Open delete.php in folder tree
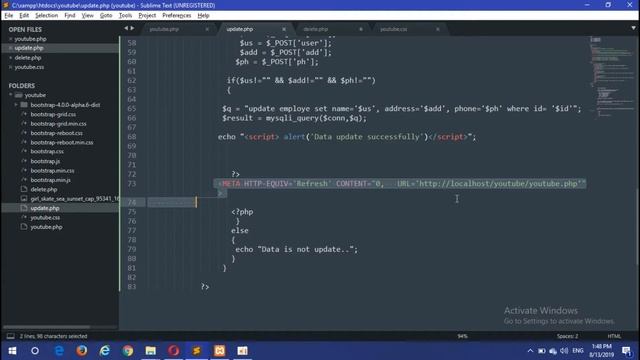 pos(44,189)
